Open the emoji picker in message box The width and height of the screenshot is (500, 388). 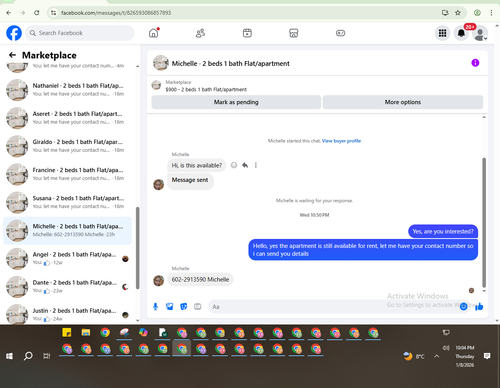(463, 307)
